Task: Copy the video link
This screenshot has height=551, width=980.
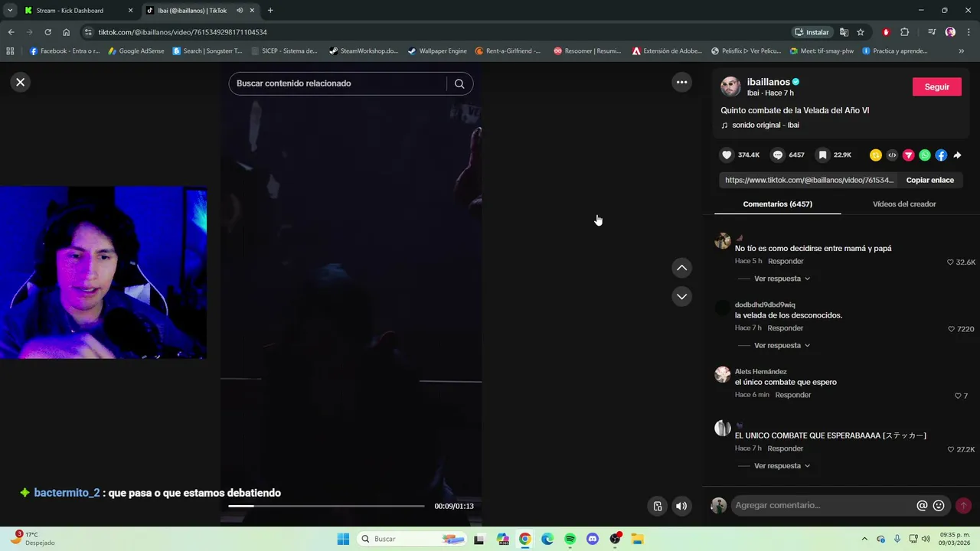Action: coord(929,180)
